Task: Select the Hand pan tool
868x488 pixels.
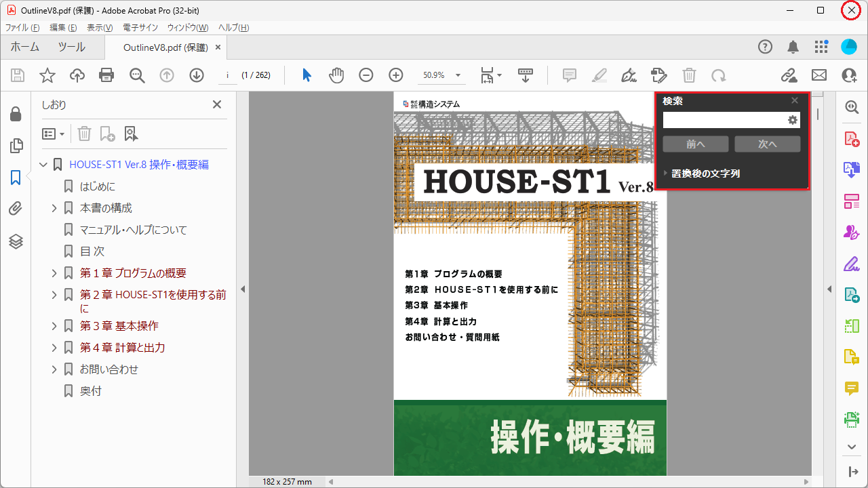Action: coord(336,75)
